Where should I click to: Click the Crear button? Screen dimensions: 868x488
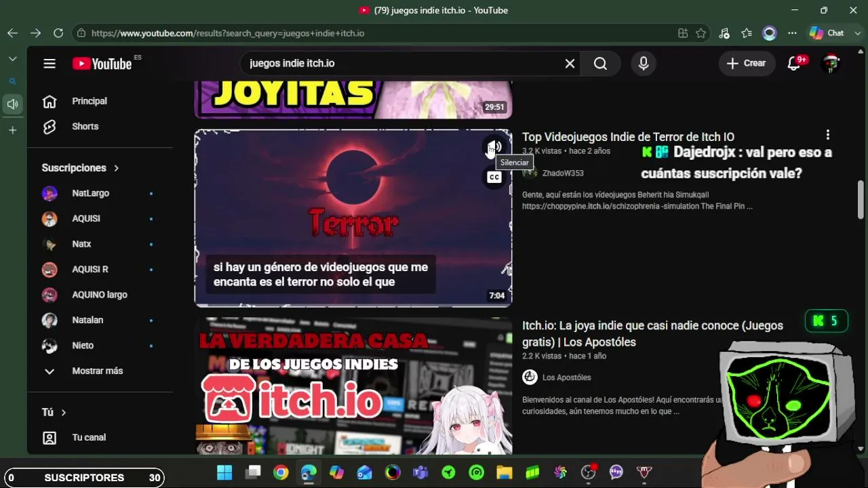746,63
